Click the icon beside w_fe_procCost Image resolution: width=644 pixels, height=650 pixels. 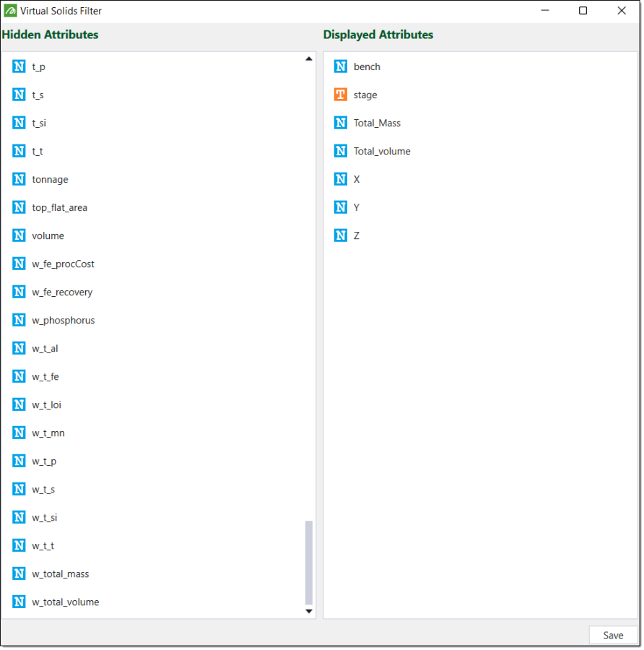click(19, 264)
